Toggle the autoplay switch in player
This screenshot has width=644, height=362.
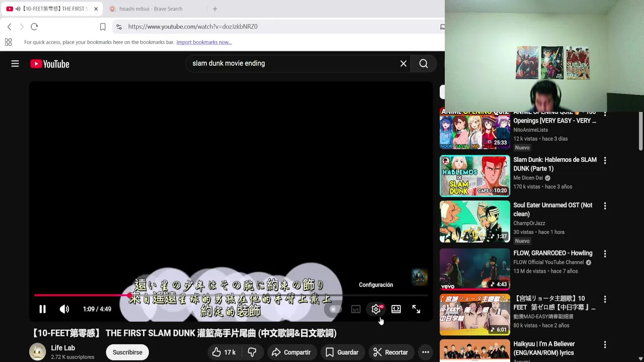click(x=333, y=309)
